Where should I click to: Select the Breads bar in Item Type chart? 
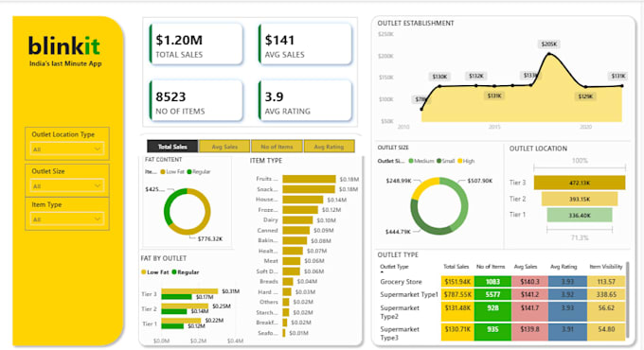pyautogui.click(x=288, y=282)
